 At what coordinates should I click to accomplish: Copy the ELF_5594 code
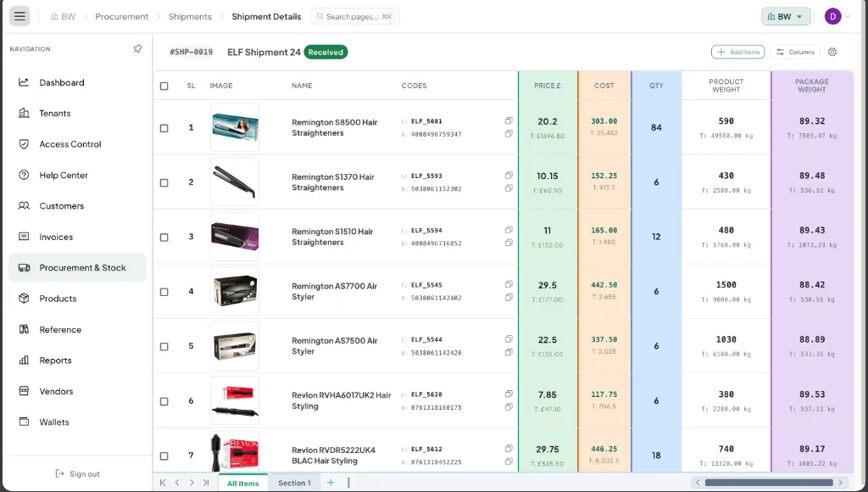(509, 229)
